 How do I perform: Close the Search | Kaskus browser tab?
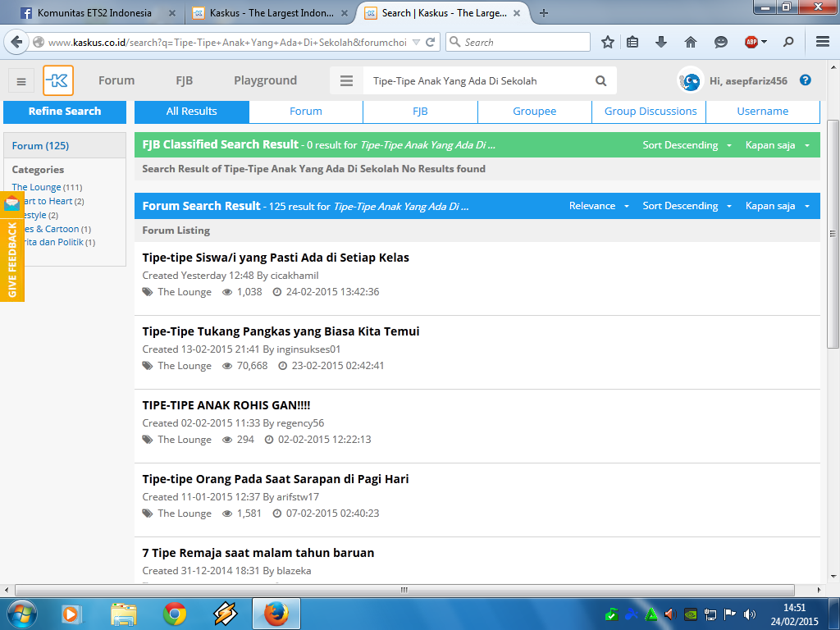(517, 13)
